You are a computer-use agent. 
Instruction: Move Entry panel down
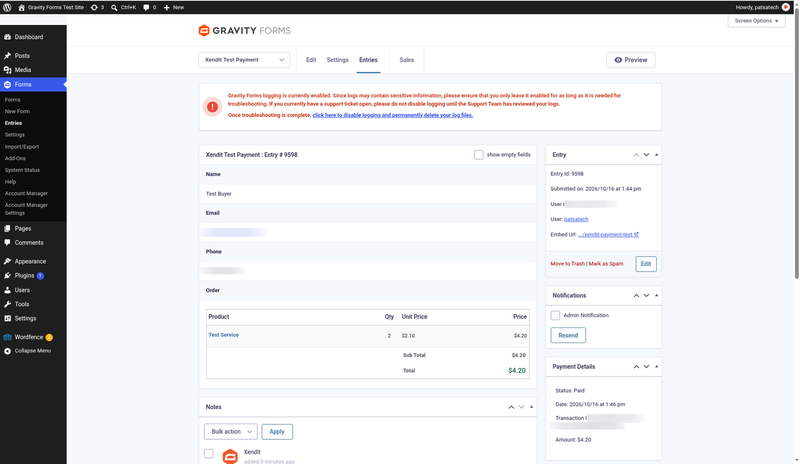(646, 155)
